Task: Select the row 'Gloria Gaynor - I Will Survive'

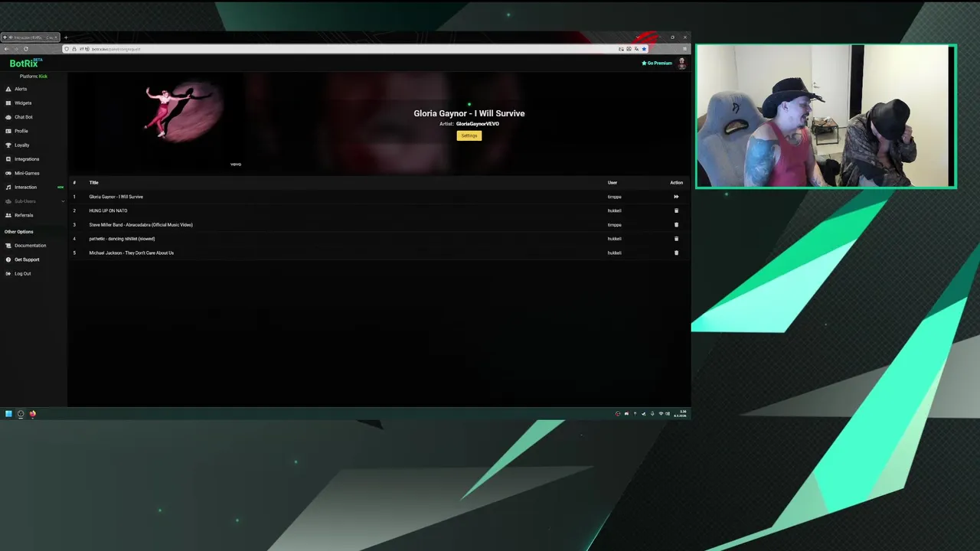Action: point(379,197)
